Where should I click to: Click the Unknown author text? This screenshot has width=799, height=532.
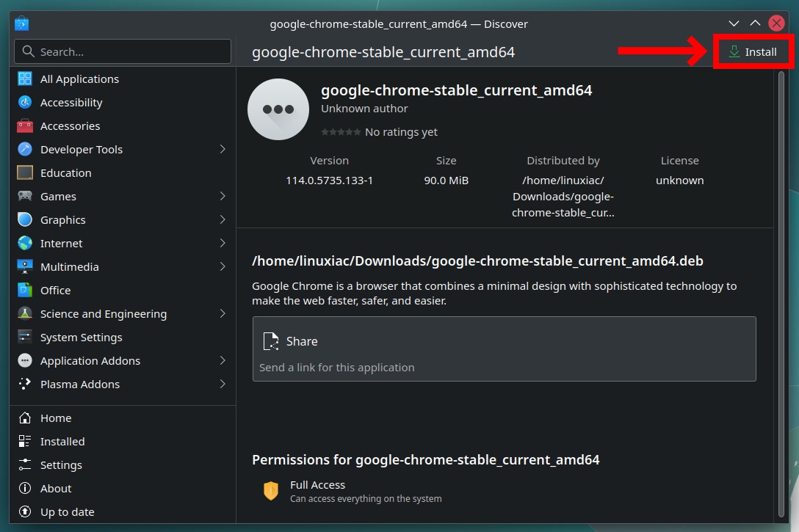364,109
